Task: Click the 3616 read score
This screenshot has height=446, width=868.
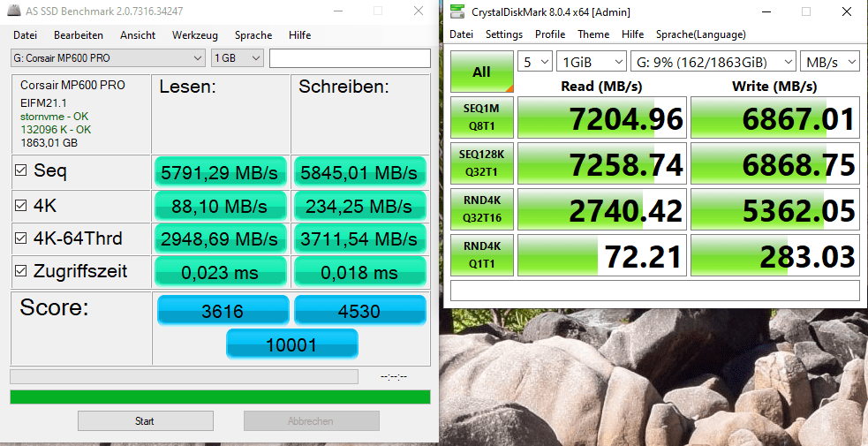Action: [223, 310]
